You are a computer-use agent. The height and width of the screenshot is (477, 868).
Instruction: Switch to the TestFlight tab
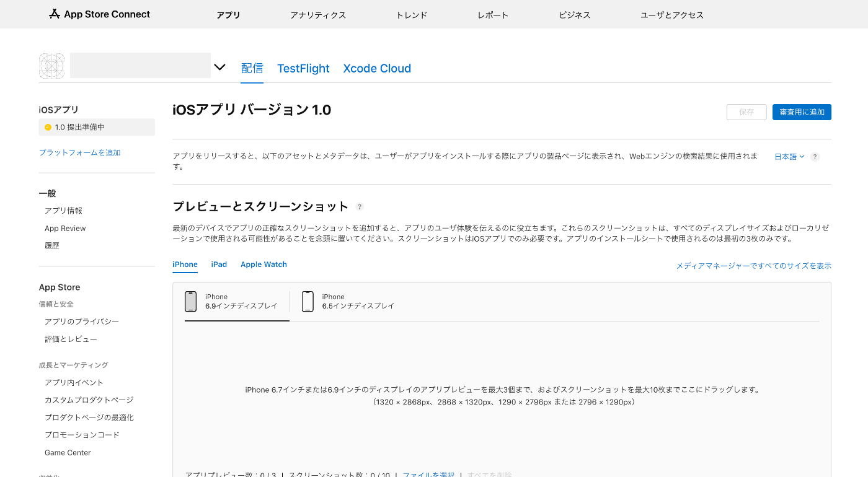pyautogui.click(x=303, y=68)
